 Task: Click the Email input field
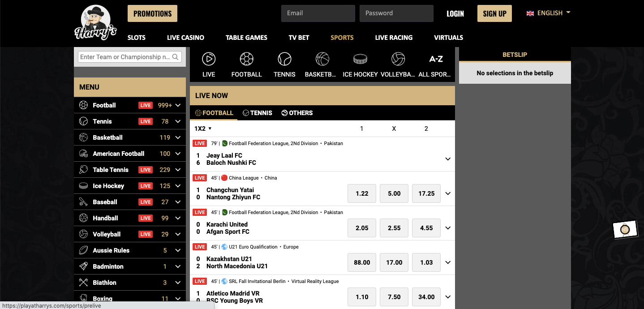coord(318,13)
